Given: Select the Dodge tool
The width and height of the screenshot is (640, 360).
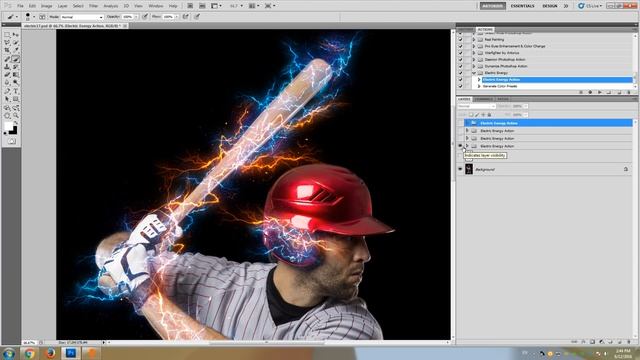Looking at the screenshot, I should pos(16,83).
